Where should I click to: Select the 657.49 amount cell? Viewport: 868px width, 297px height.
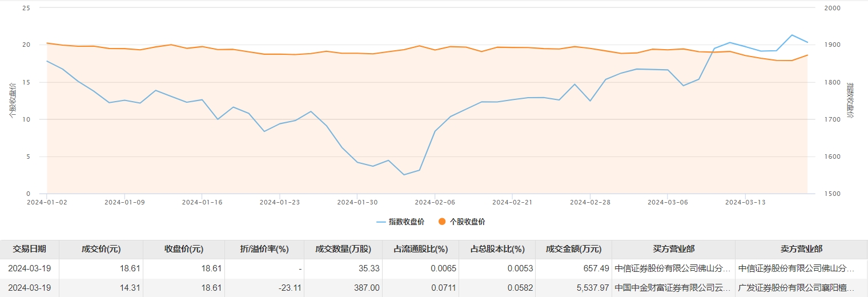[574, 268]
